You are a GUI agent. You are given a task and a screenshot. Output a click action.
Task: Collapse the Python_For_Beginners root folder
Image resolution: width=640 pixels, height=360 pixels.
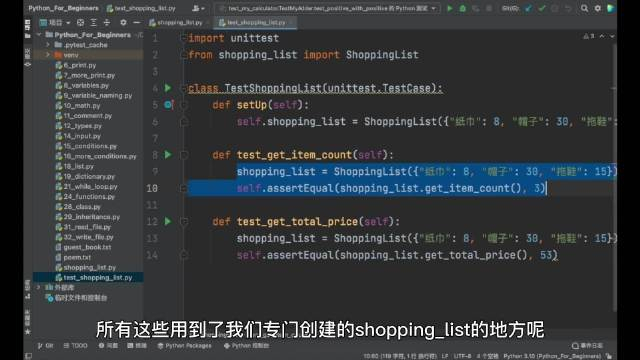pos(39,35)
